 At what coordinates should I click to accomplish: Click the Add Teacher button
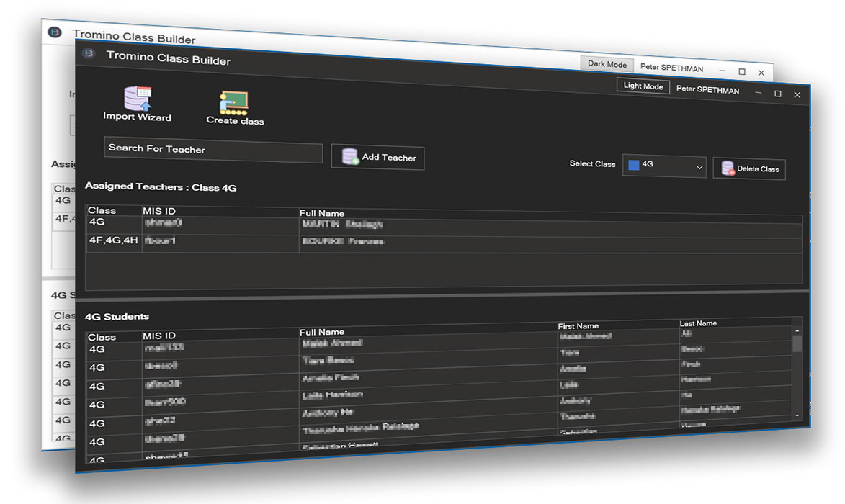pos(378,157)
